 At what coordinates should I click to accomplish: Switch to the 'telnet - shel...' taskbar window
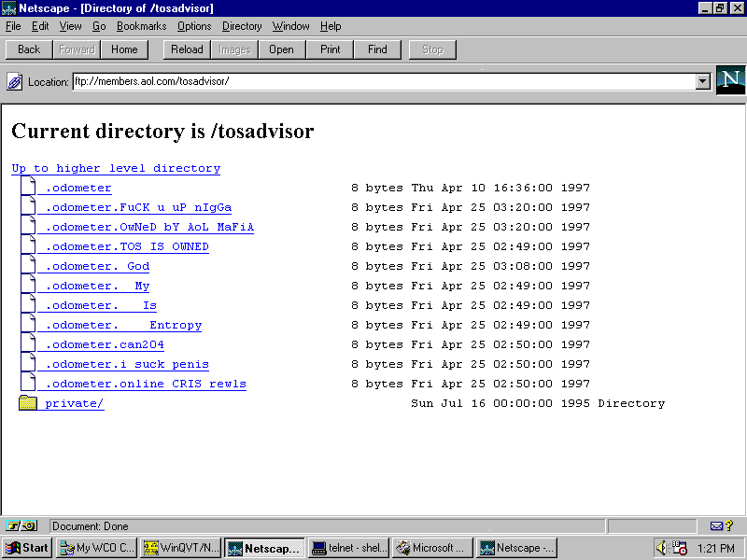349,548
